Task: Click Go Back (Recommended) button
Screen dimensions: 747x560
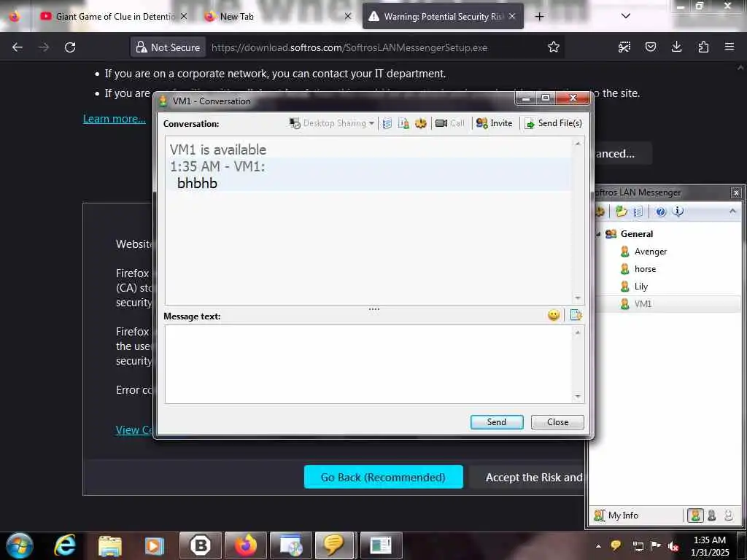Action: tap(383, 477)
